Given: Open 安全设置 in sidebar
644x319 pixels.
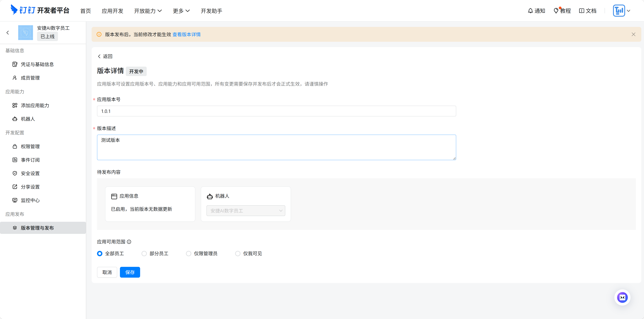Looking at the screenshot, I should [43, 173].
